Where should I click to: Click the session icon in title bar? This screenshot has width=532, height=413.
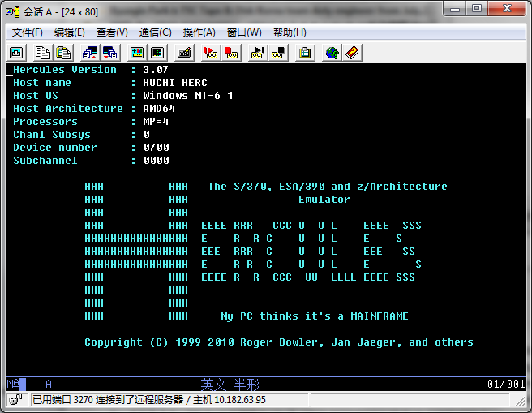[x=13, y=12]
